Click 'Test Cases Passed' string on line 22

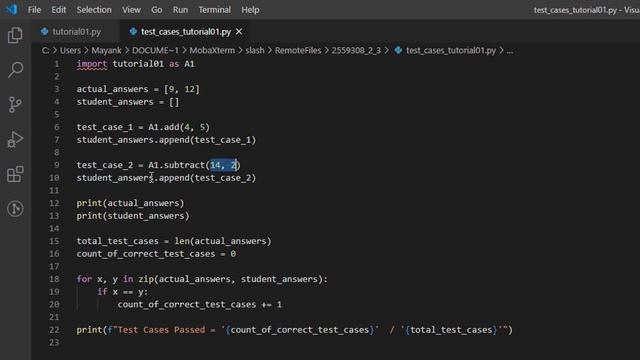pos(161,329)
